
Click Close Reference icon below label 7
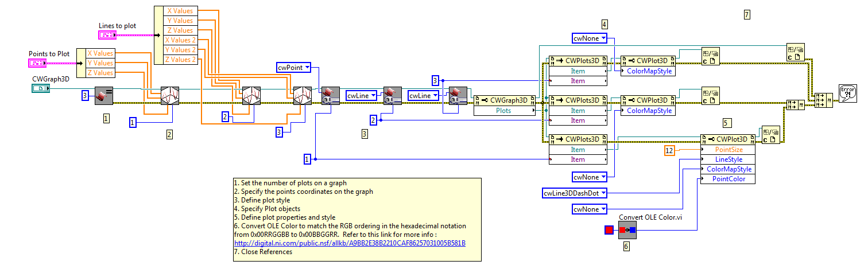(795, 52)
